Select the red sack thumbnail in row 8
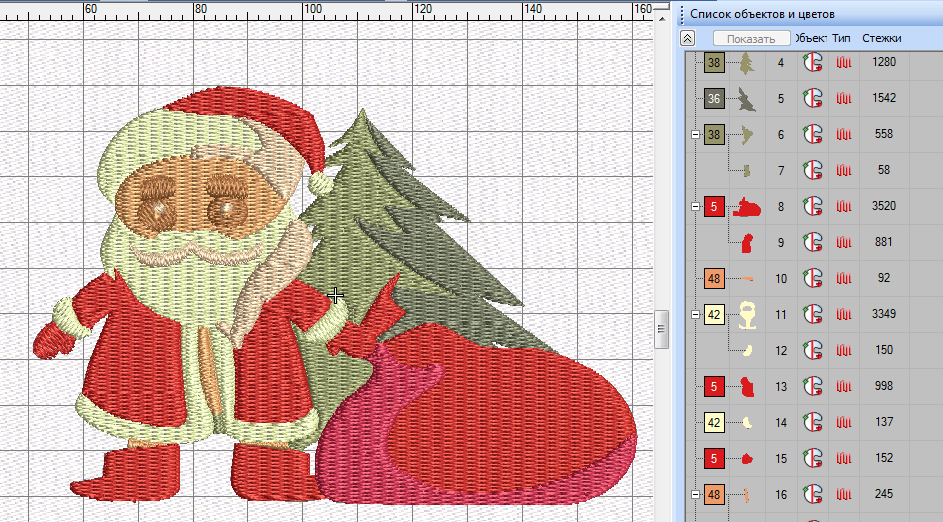 click(745, 207)
